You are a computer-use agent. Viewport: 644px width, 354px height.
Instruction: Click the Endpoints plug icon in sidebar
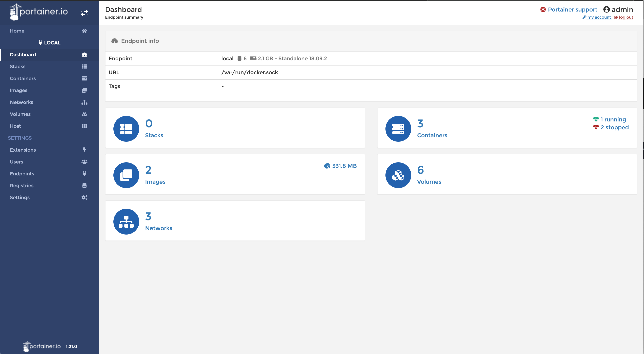[x=84, y=174]
